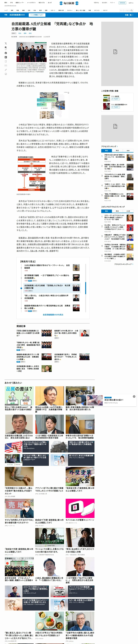The width and height of the screenshot is (138, 644).
Task: Switch スポニチ ranking to the 1カ月 tab
Action: 128,211
